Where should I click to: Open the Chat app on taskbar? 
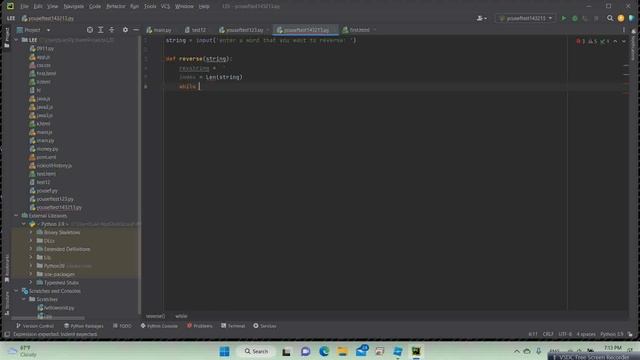coord(305,351)
